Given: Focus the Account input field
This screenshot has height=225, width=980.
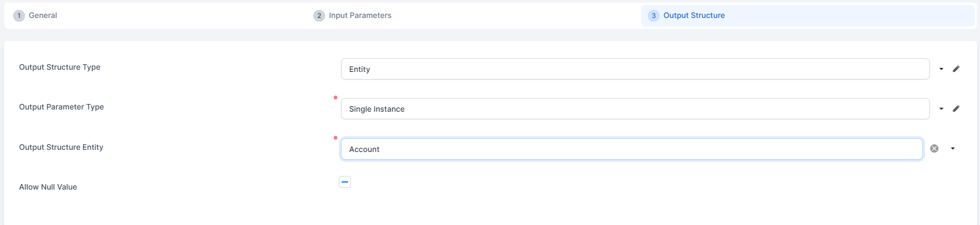Looking at the screenshot, I should [x=631, y=149].
